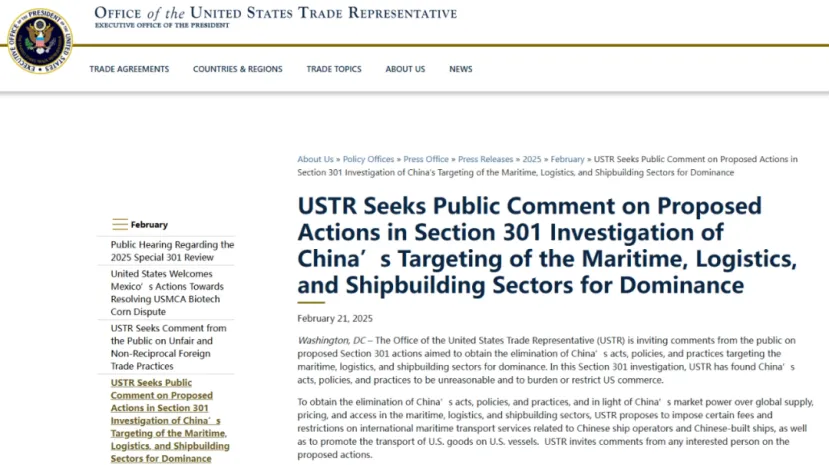The image size is (830, 465).
Task: Open the Countries & Regions menu
Action: click(238, 69)
